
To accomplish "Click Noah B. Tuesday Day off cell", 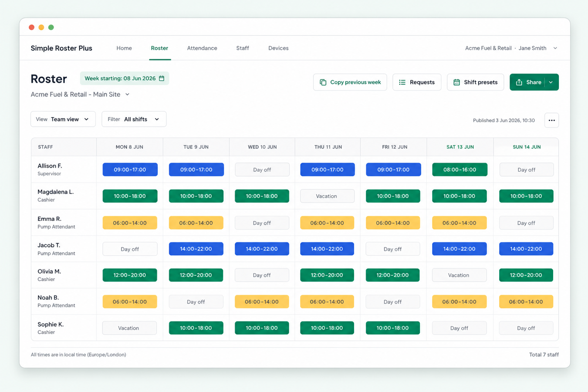I will 196,301.
